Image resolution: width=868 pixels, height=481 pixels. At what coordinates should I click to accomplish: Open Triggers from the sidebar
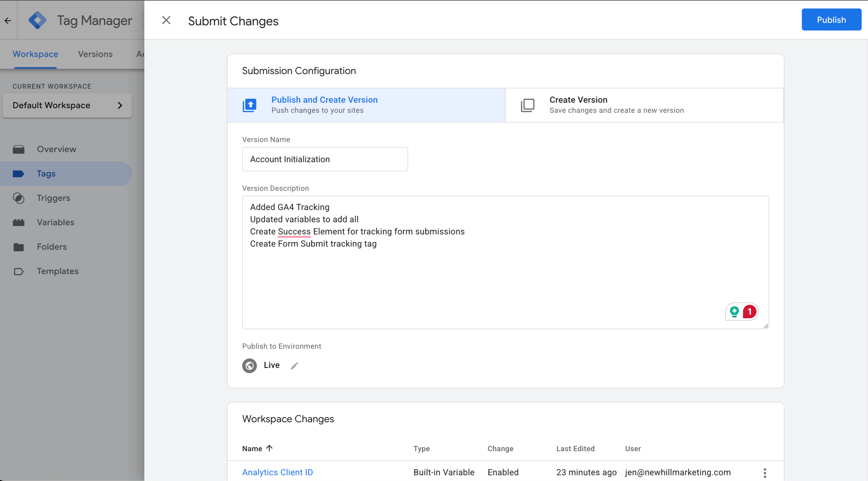coord(53,198)
